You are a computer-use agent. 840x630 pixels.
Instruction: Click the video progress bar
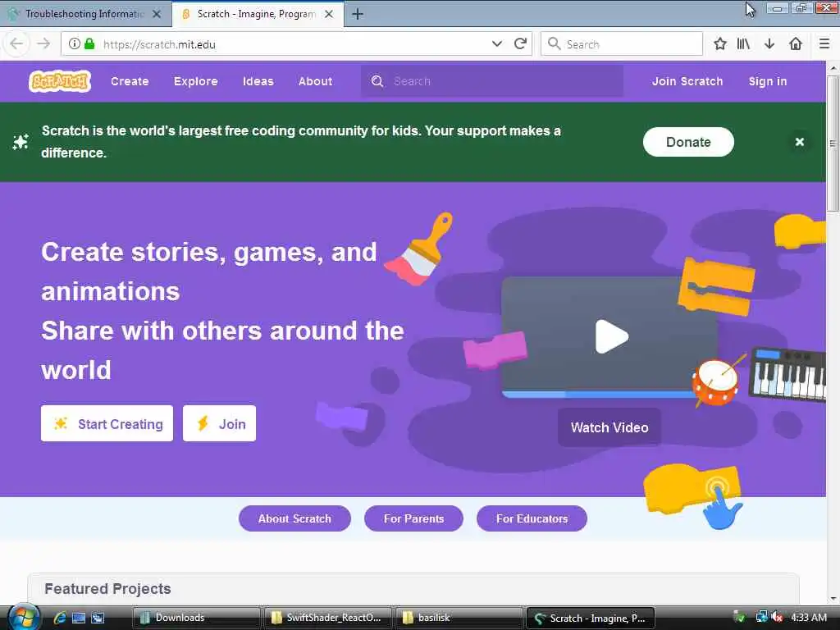click(599, 395)
